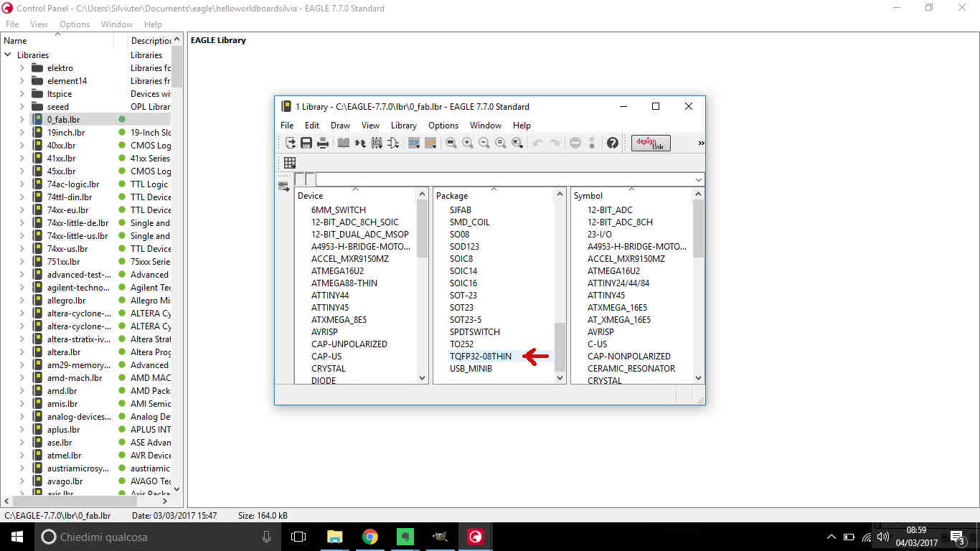Screen dimensions: 980x551
Task: Toggle the in-use dot for 74ac-logic.lbr
Action: 122,184
